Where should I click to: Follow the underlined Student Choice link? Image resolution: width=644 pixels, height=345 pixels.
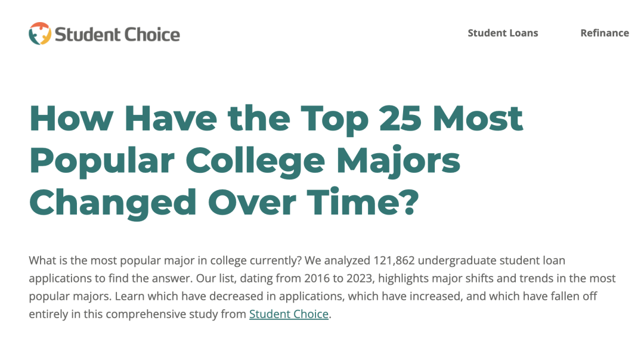click(x=289, y=314)
